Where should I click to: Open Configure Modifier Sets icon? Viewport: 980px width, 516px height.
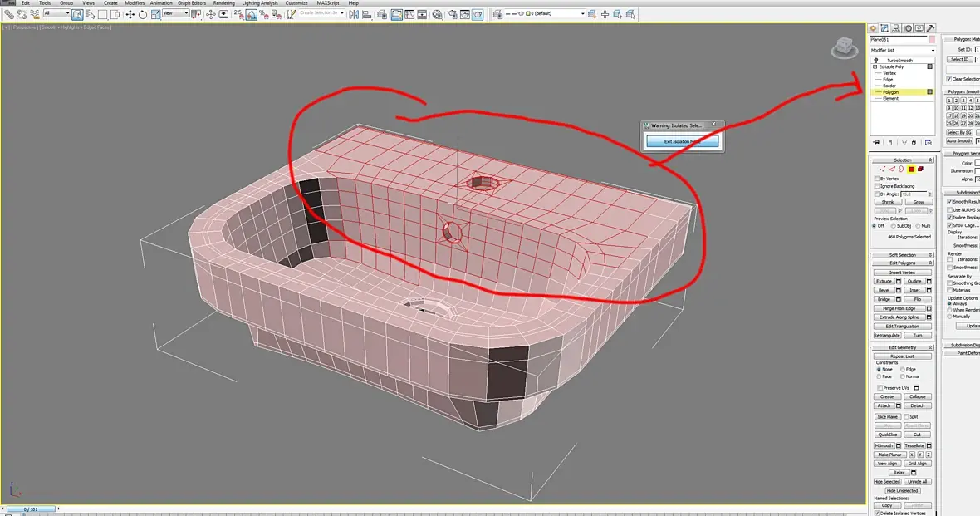tap(929, 143)
